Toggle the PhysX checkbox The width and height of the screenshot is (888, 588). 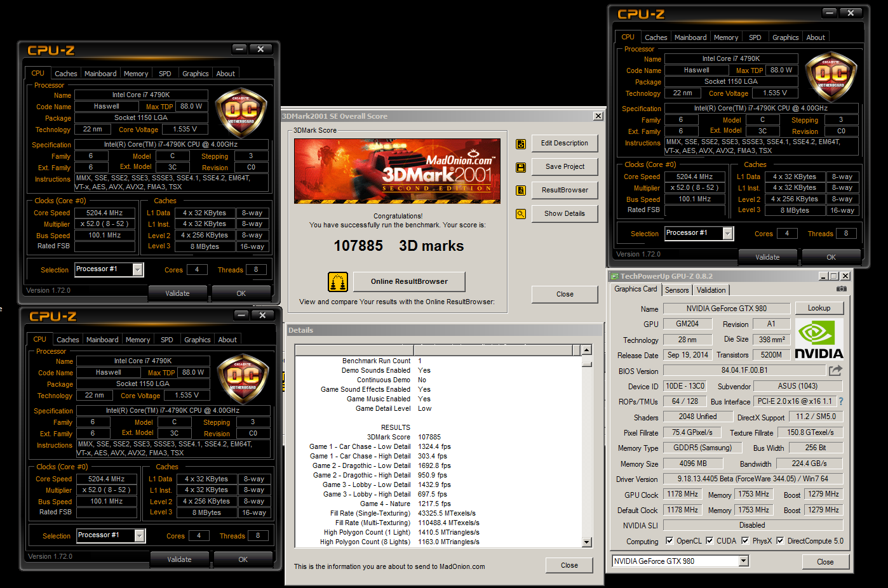745,540
